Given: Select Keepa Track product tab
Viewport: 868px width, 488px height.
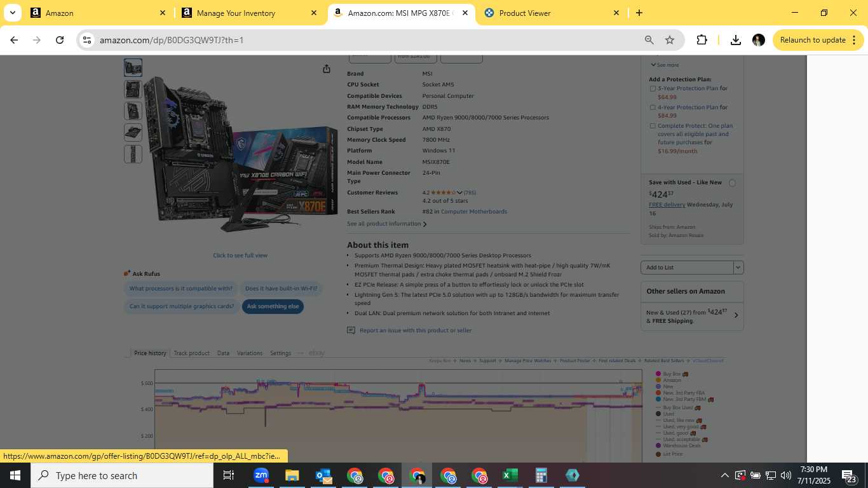Looking at the screenshot, I should tap(191, 353).
